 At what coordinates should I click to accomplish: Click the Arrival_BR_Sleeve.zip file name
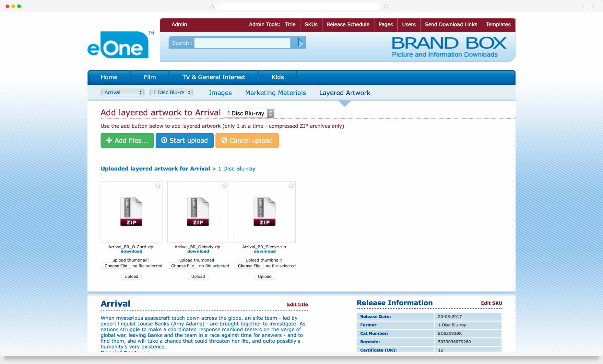point(264,247)
